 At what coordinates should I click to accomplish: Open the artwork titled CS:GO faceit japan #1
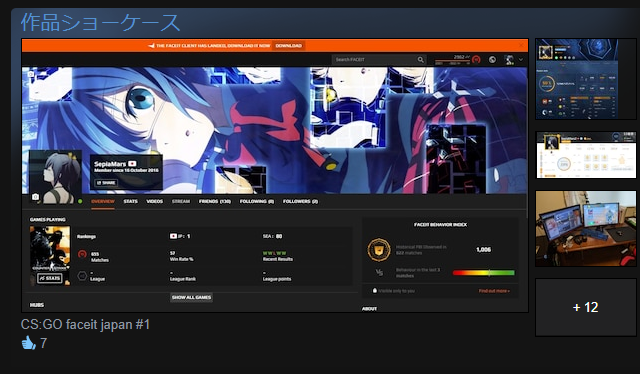click(x=85, y=325)
